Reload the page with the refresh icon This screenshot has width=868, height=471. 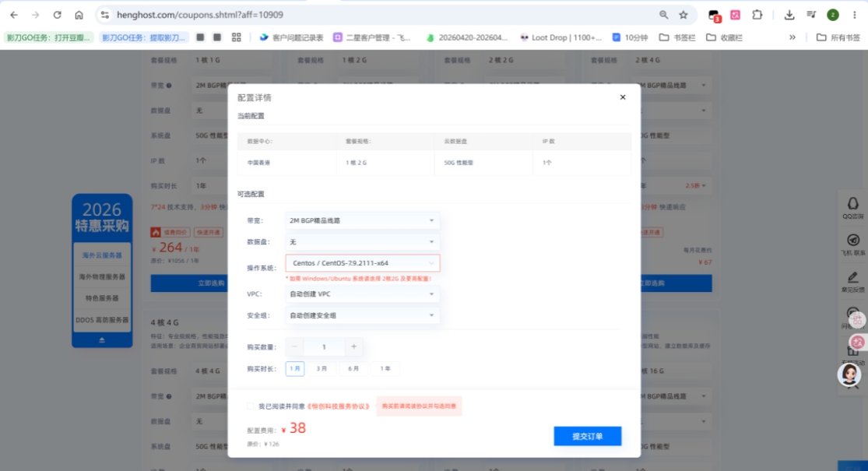57,15
